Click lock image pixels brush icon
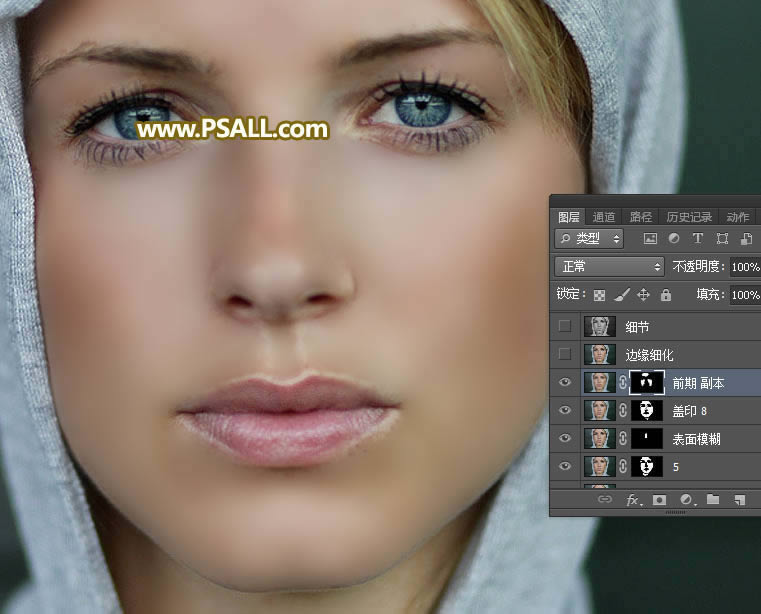The image size is (761, 614). pos(621,295)
